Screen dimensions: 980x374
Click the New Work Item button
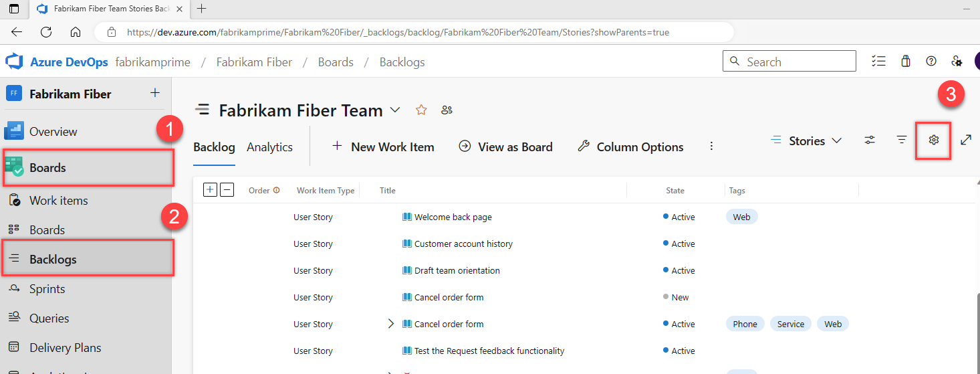[383, 147]
